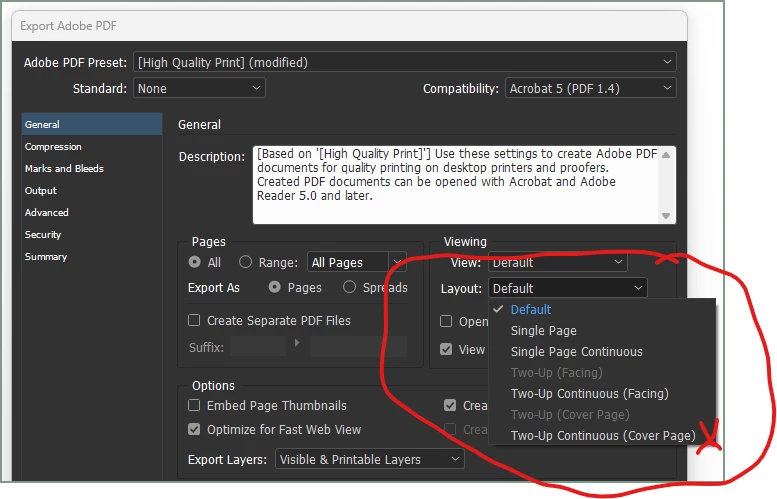777x499 pixels.
Task: Click the Description scrollbar down arrow
Action: pyautogui.click(x=666, y=216)
